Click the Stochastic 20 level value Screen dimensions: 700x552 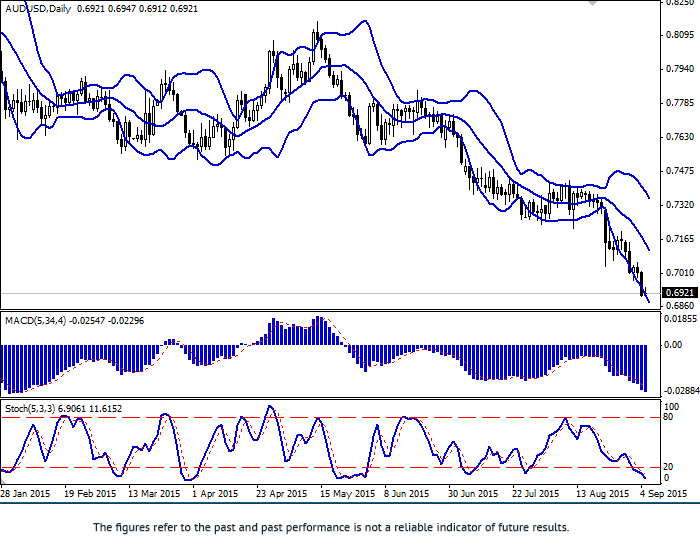tap(668, 467)
